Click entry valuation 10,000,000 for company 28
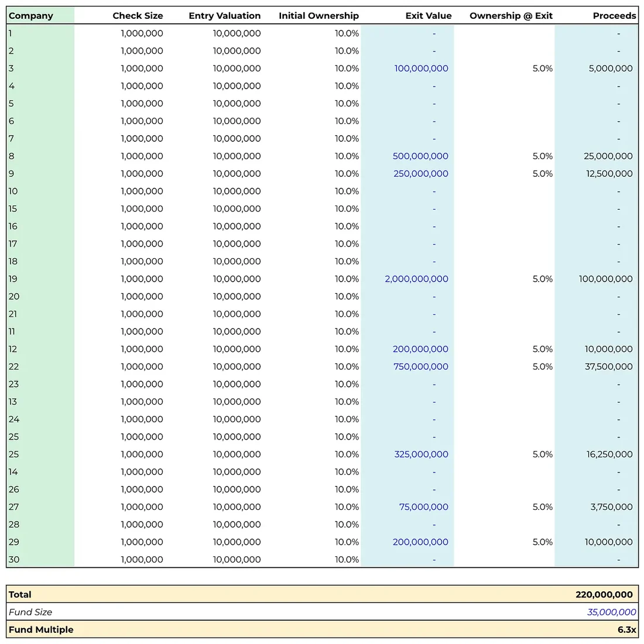The width and height of the screenshot is (644, 644). (237, 525)
